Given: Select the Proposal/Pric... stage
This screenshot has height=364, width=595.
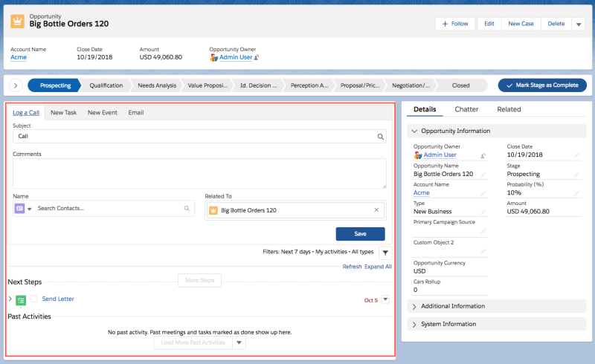Looking at the screenshot, I should point(360,85).
